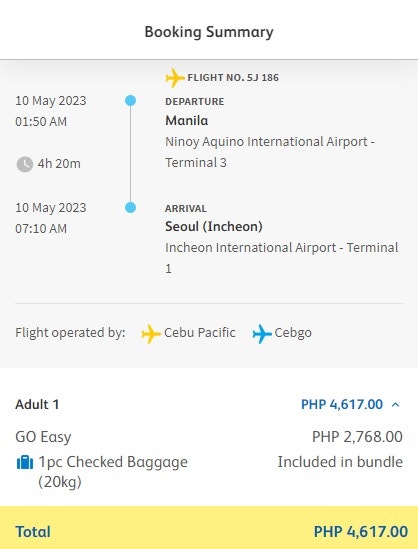Viewport: 418px width, 549px height.
Task: Click the arrival timeline dot
Action: (130, 208)
